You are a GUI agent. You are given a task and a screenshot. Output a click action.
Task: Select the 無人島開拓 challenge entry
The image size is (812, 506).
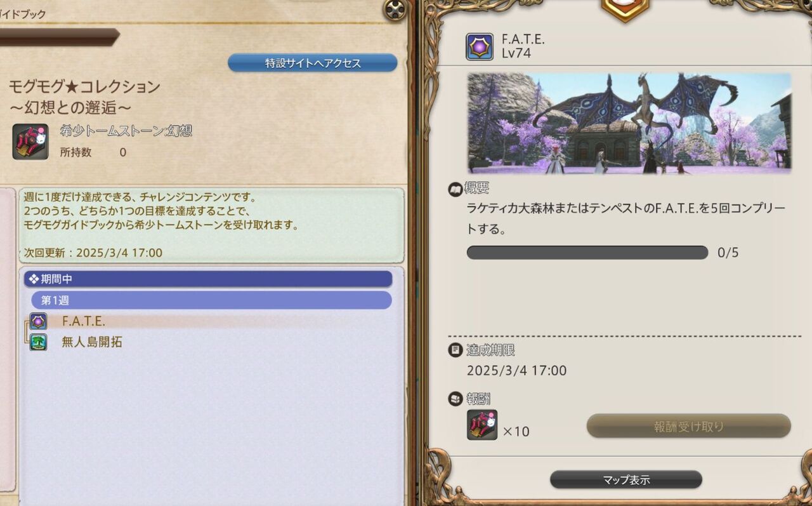click(x=211, y=343)
